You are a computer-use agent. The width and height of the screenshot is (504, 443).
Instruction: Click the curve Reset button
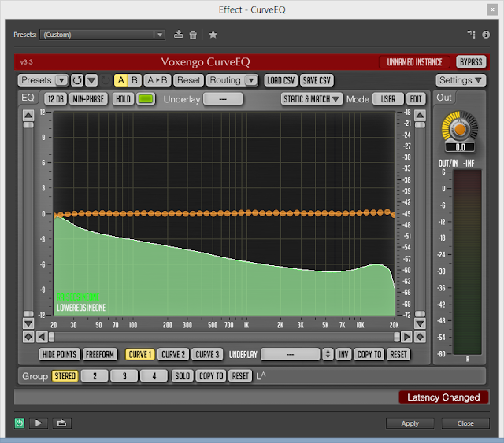[398, 354]
